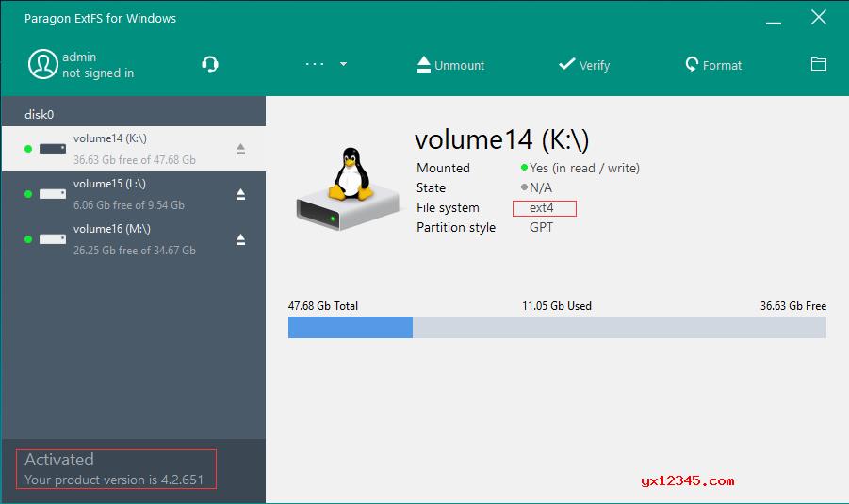This screenshot has width=849, height=504.
Task: Click the Format circular arrow icon
Action: pyautogui.click(x=692, y=64)
